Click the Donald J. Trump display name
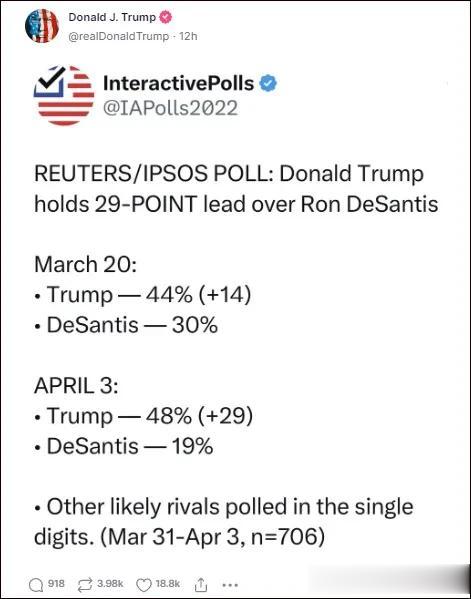The width and height of the screenshot is (471, 599). point(112,17)
